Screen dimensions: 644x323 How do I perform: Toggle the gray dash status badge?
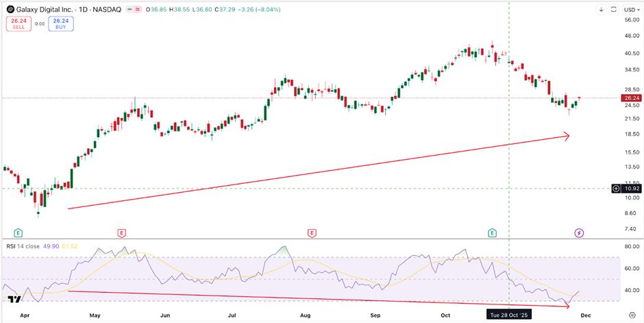pos(130,9)
